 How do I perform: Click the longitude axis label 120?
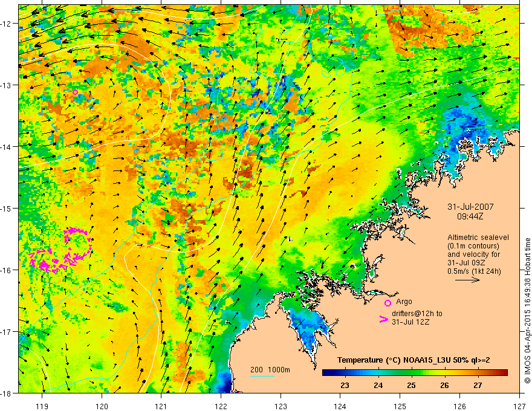pyautogui.click(x=102, y=406)
